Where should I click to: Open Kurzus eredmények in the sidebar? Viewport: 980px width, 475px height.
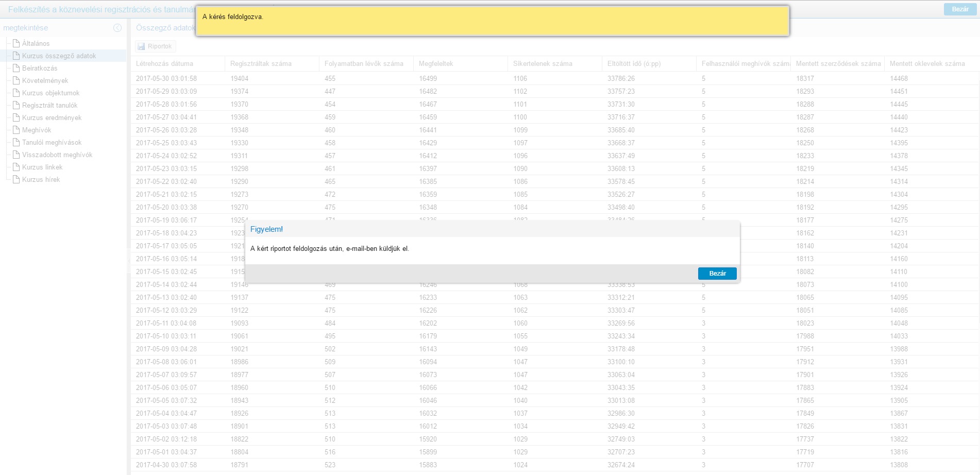[52, 117]
